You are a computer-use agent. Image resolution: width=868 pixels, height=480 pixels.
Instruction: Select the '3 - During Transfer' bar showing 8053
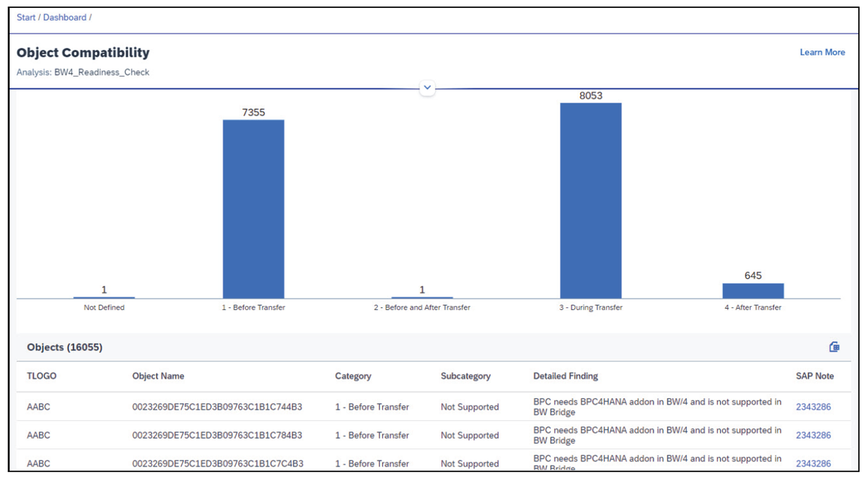(591, 200)
